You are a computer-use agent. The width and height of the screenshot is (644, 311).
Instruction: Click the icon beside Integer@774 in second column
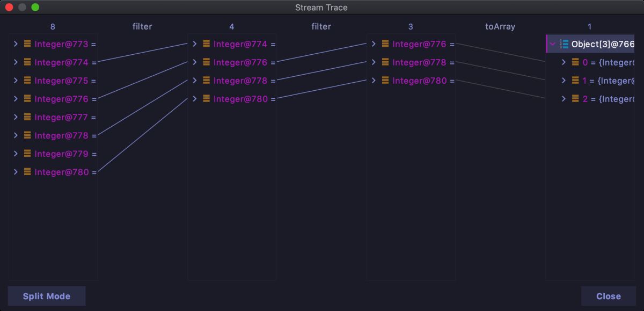(x=206, y=44)
